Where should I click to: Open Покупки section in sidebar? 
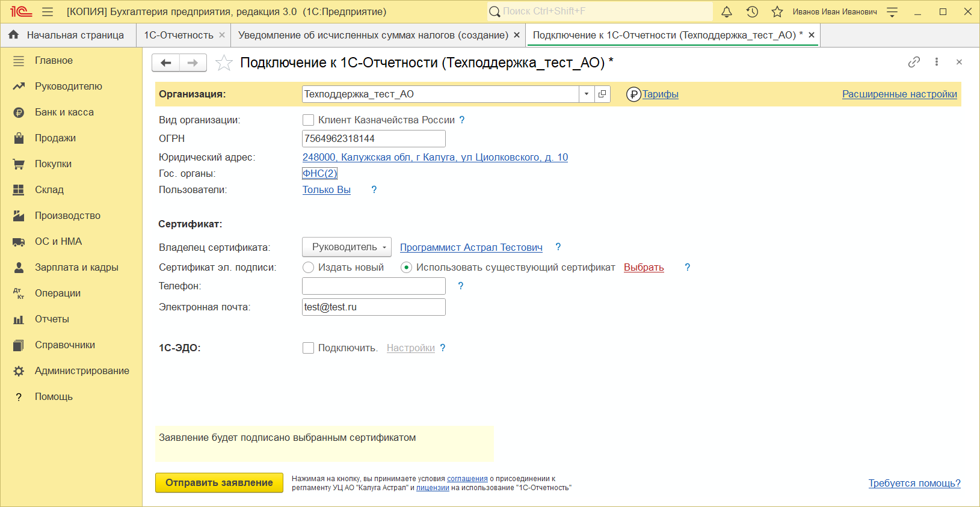[x=71, y=164]
